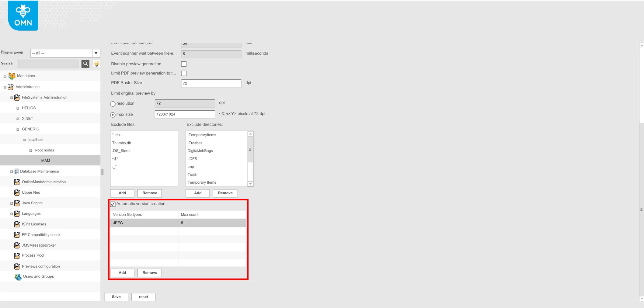Click the Mandators group icon
The height and width of the screenshot is (308, 644).
pos(12,76)
